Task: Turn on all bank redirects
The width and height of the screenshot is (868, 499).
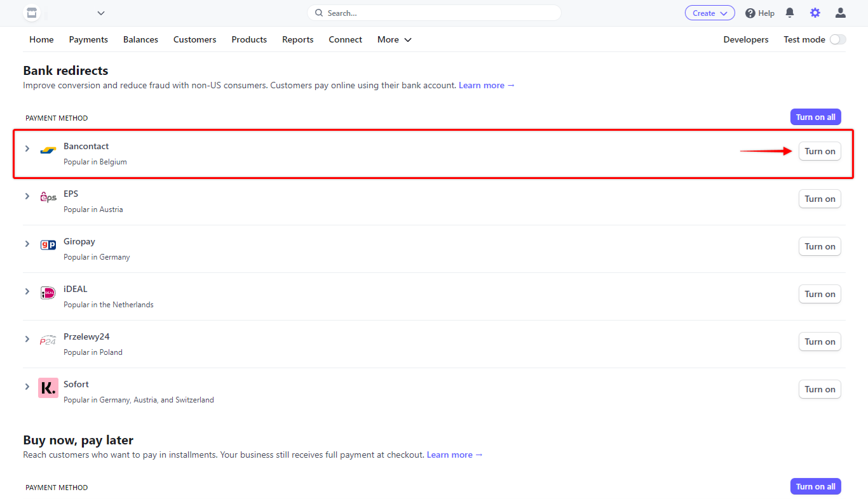Action: tap(816, 117)
